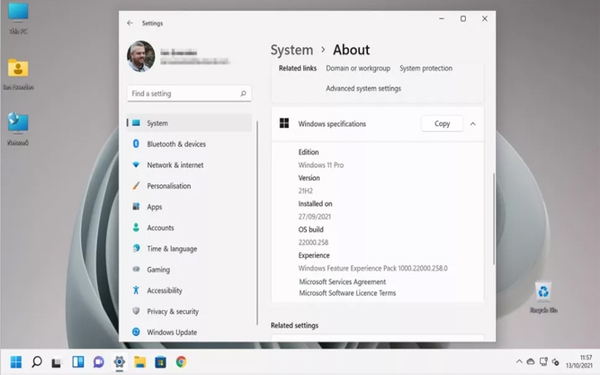Click the Accessibility figure icon

coord(136,290)
